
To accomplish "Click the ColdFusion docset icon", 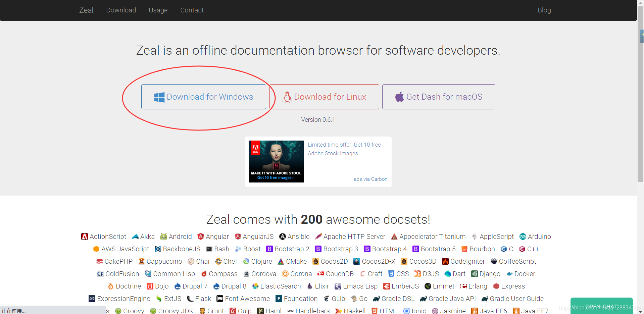I will click(100, 274).
